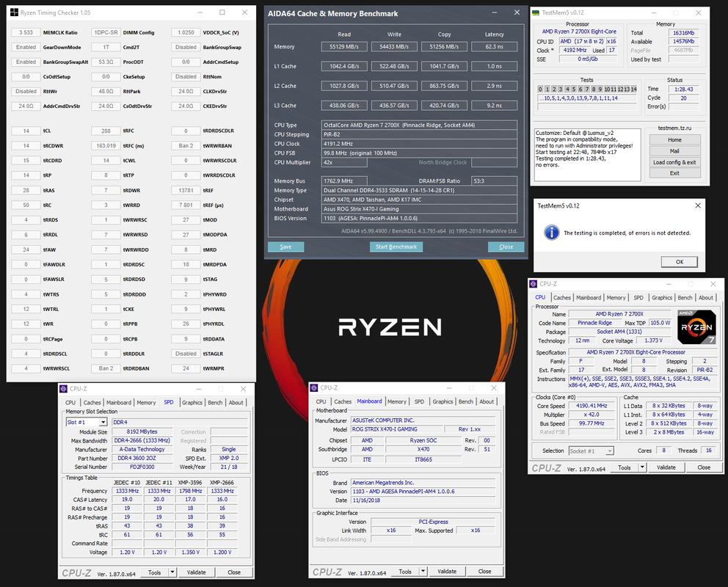Maximize the Ryzen Timing Checker window

[x=222, y=12]
